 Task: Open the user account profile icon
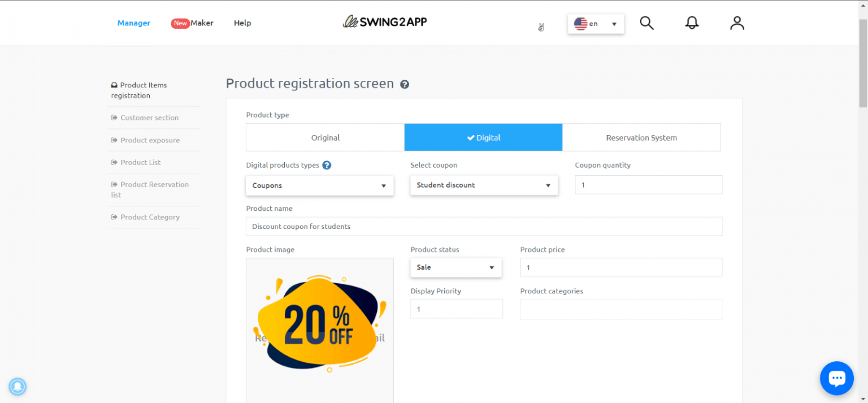click(x=737, y=23)
